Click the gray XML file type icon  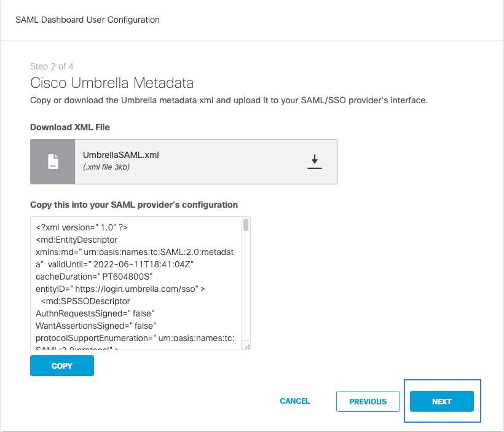(53, 162)
